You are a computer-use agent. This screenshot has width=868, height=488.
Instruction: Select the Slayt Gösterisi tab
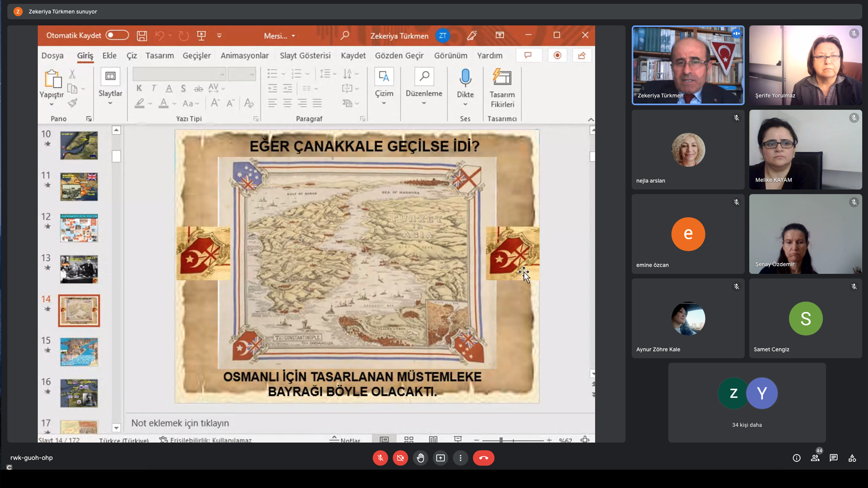coord(305,56)
